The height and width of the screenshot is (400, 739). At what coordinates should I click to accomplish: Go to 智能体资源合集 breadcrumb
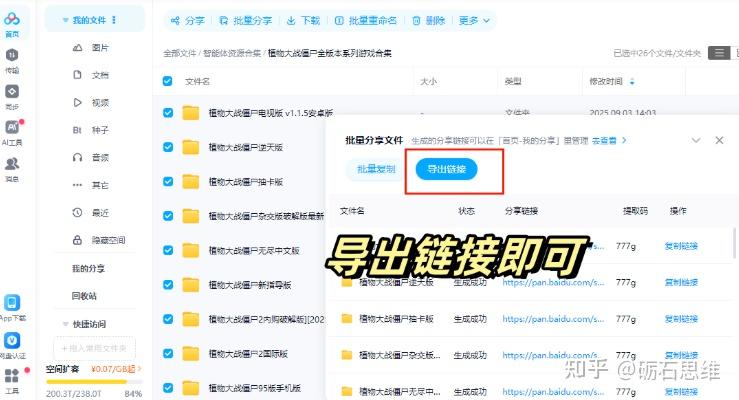pos(232,53)
